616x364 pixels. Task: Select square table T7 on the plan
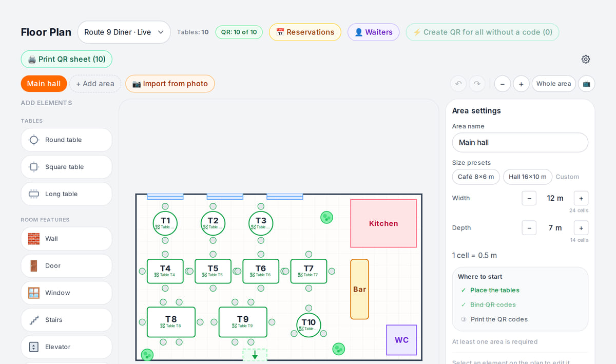(x=309, y=271)
